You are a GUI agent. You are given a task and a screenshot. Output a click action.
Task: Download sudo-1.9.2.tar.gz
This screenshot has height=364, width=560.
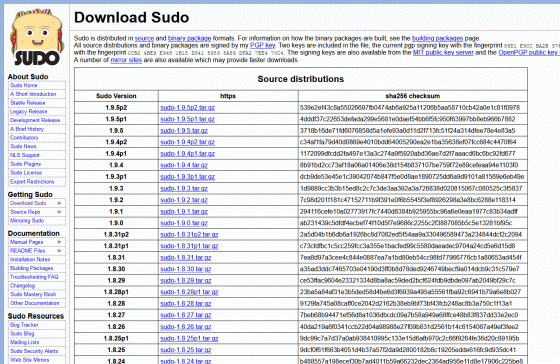coord(184,200)
